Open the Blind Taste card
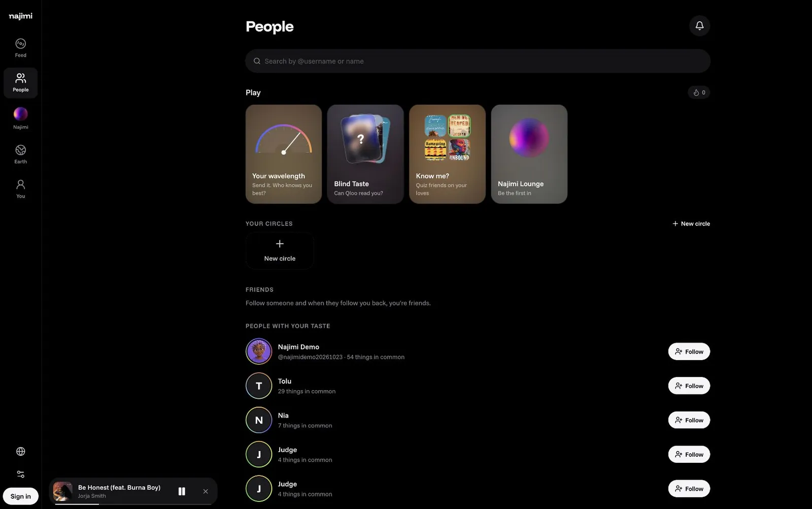 pyautogui.click(x=365, y=154)
